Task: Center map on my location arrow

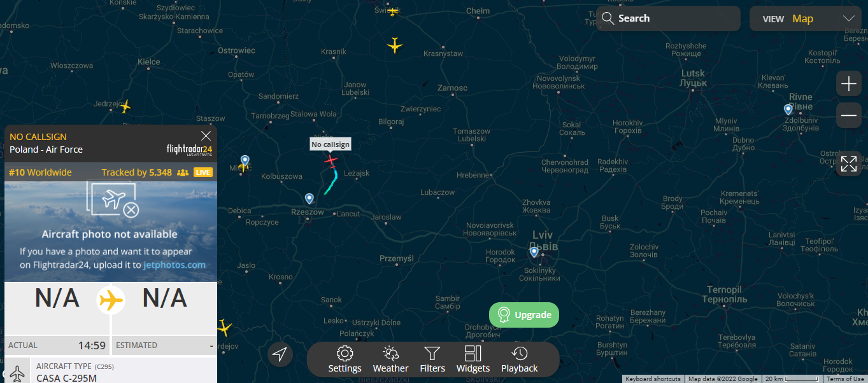Action: coord(280,354)
